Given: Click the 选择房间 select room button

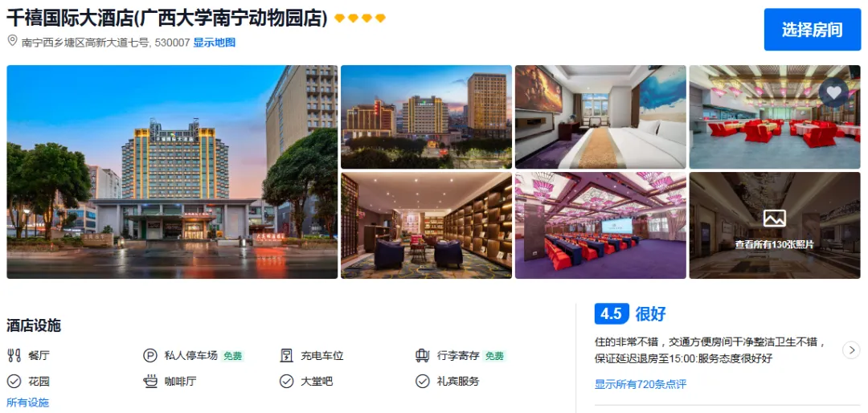Looking at the screenshot, I should [x=812, y=30].
